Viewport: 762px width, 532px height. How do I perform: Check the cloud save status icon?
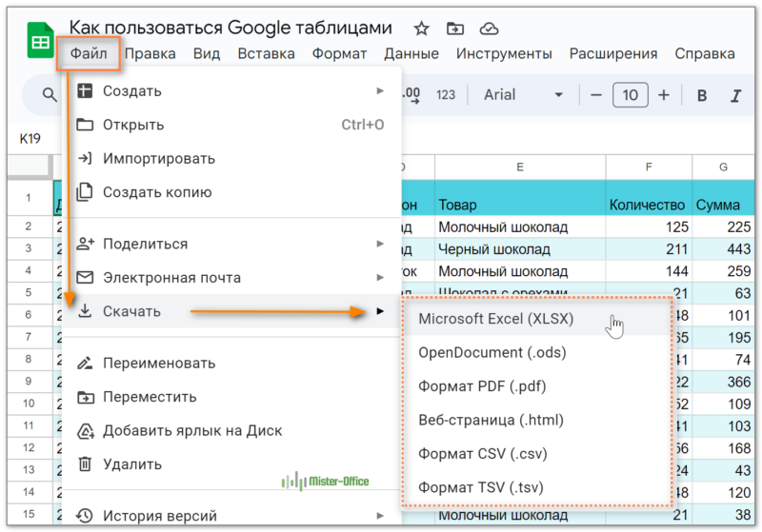click(489, 29)
